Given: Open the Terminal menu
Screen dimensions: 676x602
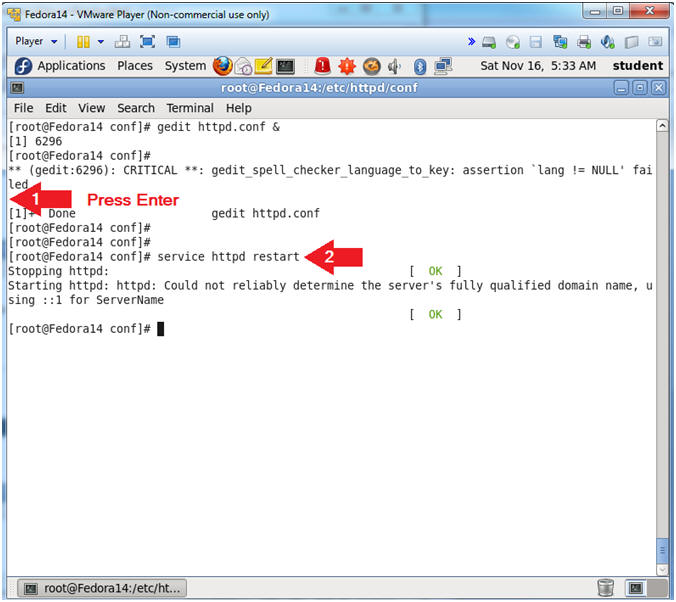Looking at the screenshot, I should (190, 108).
